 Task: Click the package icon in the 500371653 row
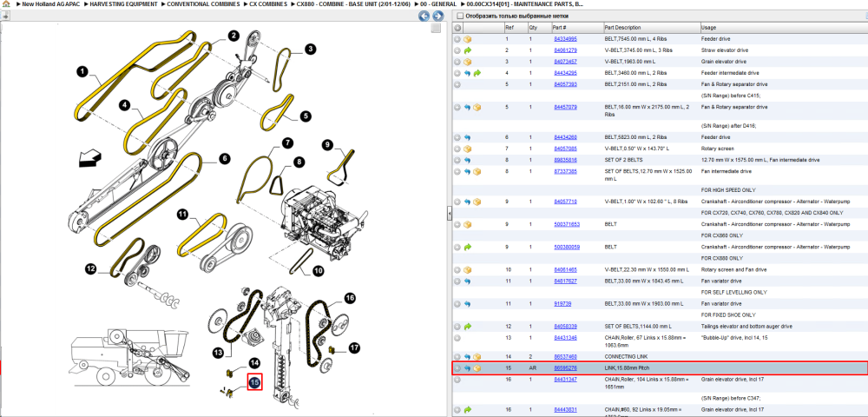coord(468,224)
